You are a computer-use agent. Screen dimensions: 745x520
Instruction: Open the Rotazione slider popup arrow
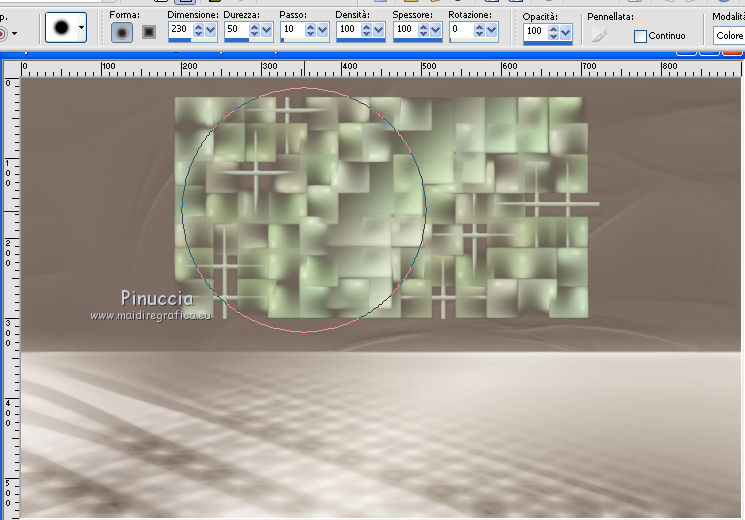click(492, 30)
